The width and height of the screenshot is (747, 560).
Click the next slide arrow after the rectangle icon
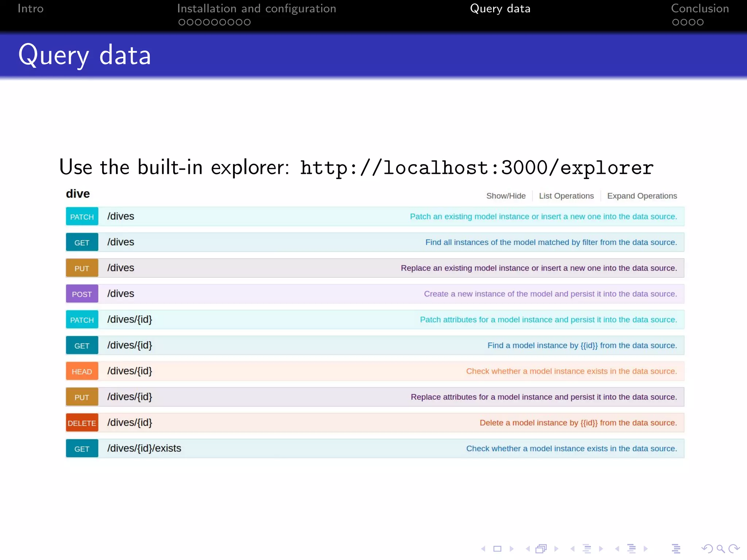[x=511, y=549]
